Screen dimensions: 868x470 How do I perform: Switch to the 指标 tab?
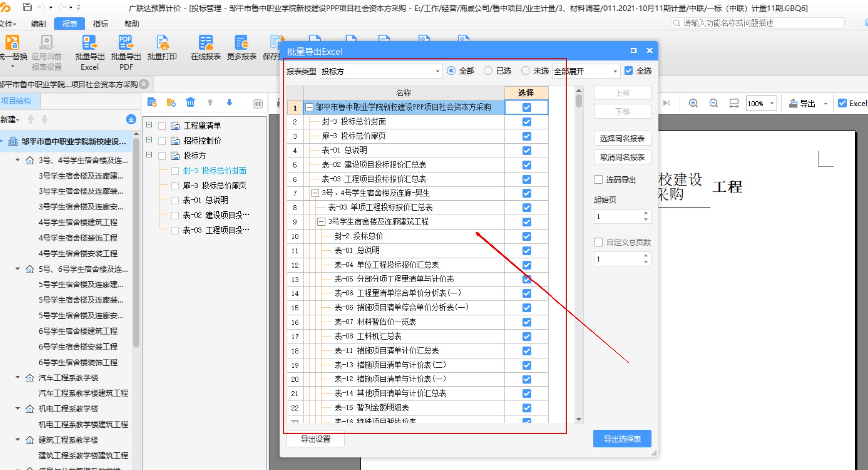[100, 24]
